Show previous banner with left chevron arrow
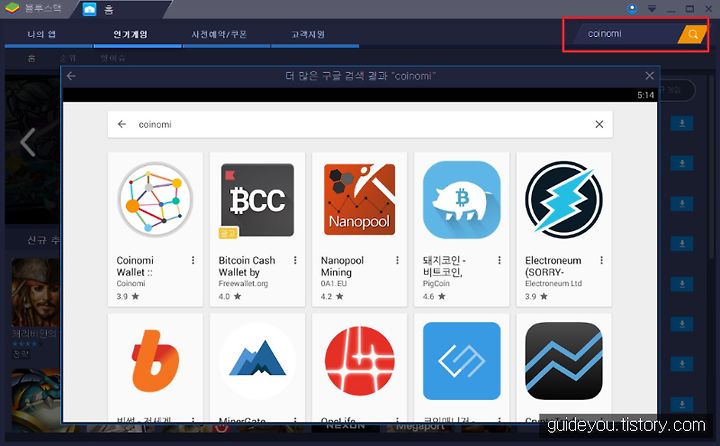 [28, 142]
